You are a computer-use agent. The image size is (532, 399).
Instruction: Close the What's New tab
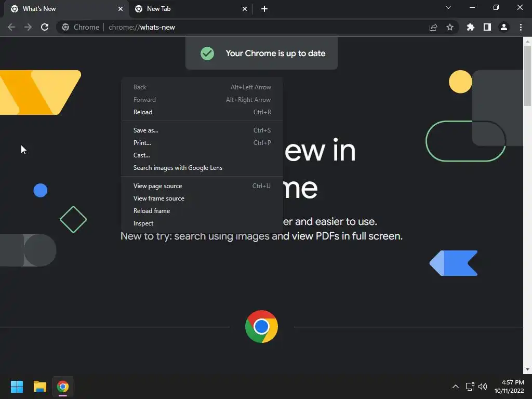121,9
